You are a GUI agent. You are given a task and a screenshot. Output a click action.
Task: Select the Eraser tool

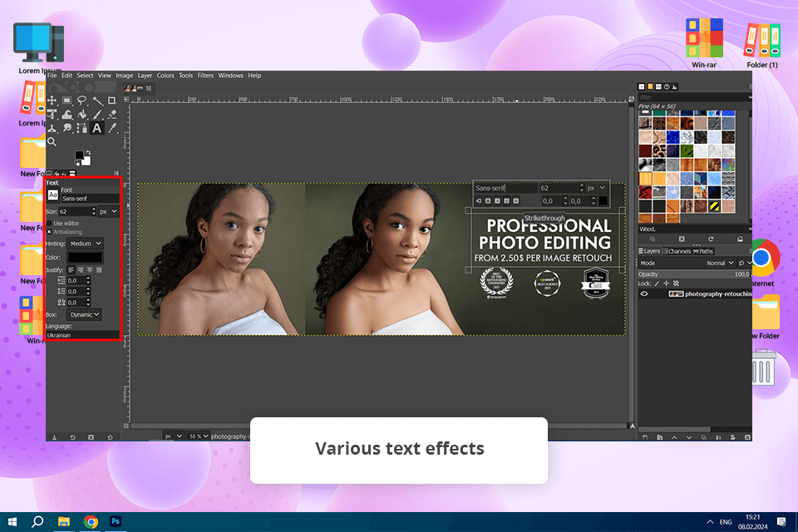coord(112,114)
